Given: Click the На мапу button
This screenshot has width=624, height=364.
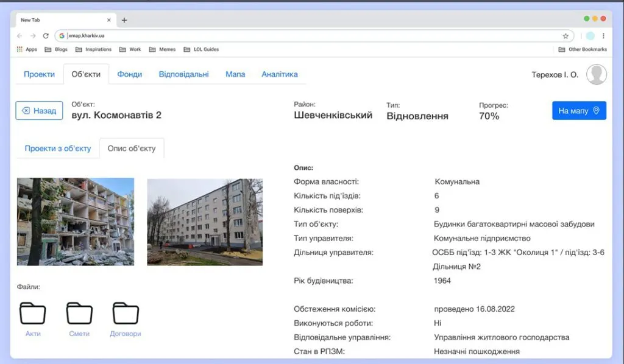Looking at the screenshot, I should (579, 110).
